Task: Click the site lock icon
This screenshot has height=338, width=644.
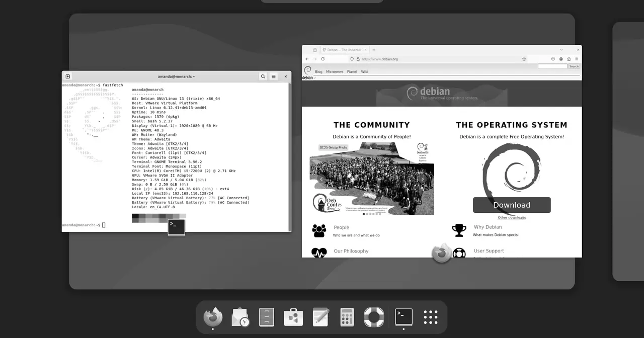Action: 358,59
